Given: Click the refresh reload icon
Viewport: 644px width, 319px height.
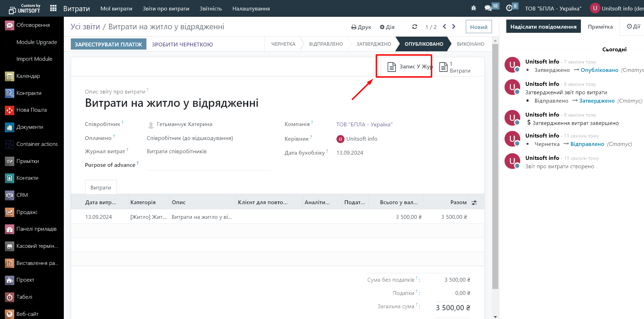Looking at the screenshot, I should tap(415, 27).
